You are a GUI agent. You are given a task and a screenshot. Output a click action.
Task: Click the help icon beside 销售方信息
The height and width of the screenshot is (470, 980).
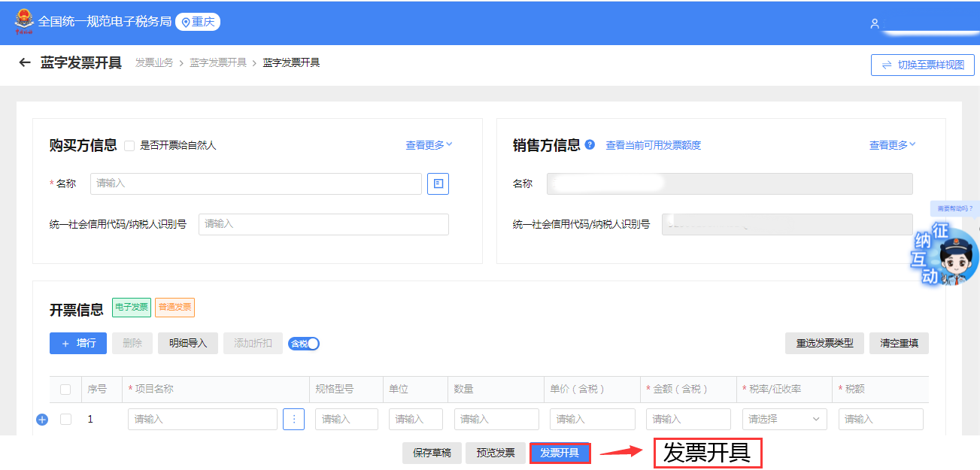click(590, 145)
